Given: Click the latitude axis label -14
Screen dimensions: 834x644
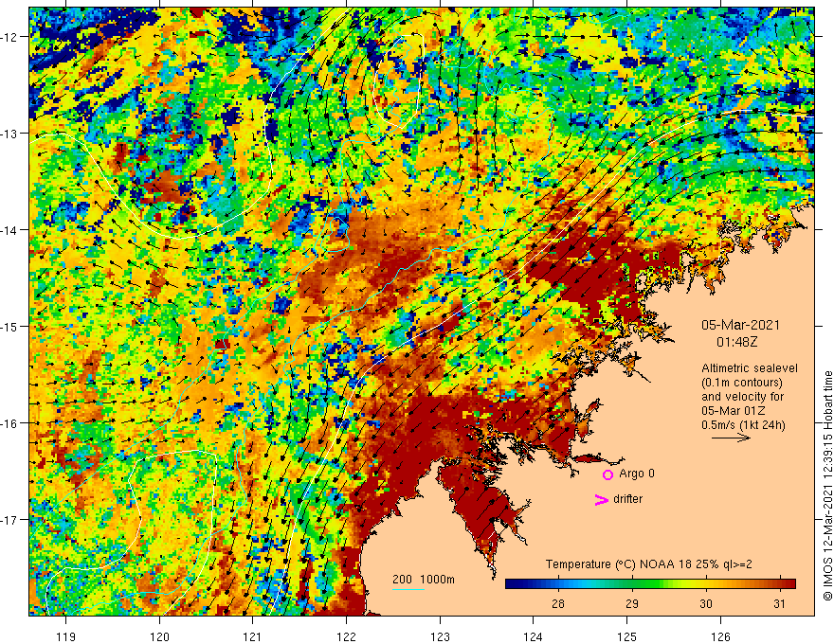Looking at the screenshot, I should coord(9,230).
